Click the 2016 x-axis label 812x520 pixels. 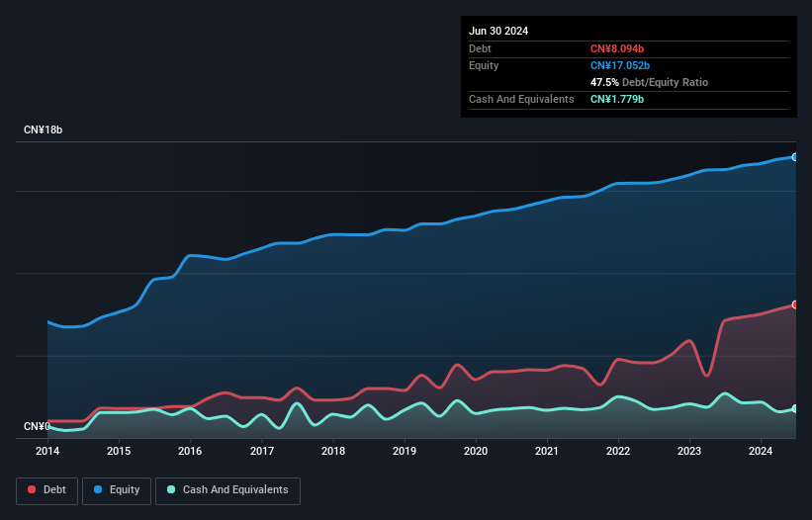coord(190,451)
